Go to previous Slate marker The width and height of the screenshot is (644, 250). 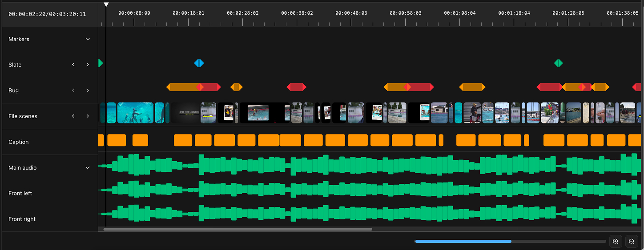tap(74, 65)
